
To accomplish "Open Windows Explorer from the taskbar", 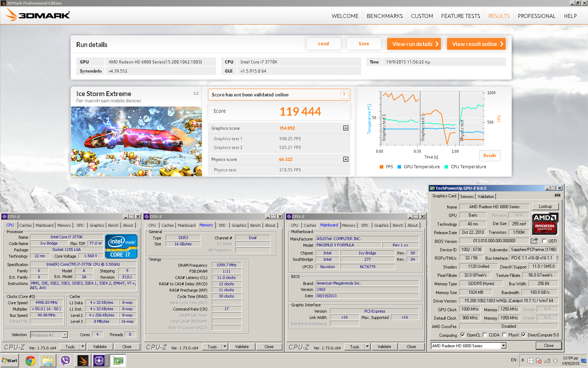I will (x=48, y=360).
